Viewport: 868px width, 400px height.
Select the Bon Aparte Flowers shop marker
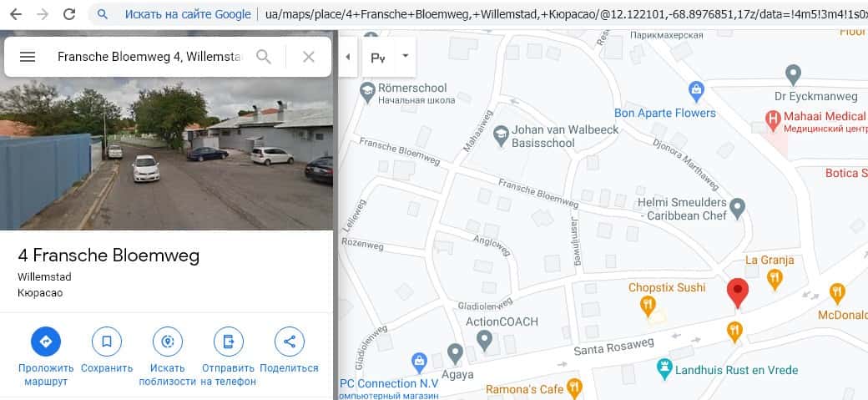(696, 91)
